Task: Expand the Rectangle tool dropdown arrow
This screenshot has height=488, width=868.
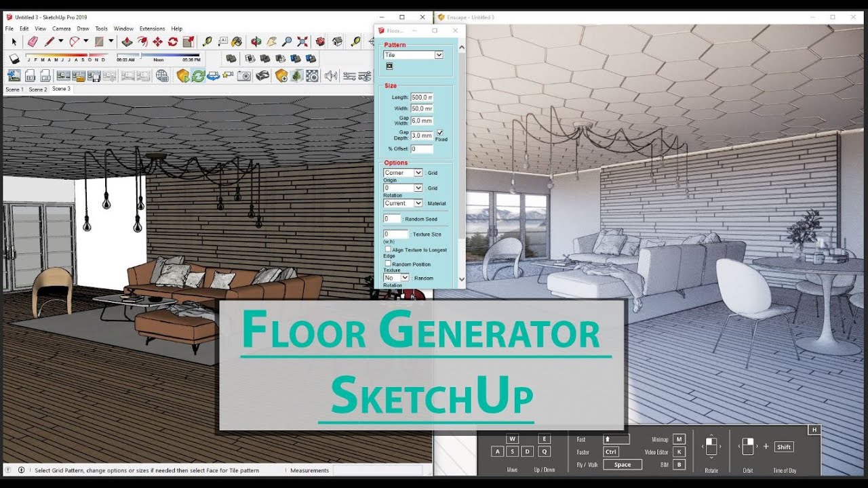Action: click(x=111, y=41)
